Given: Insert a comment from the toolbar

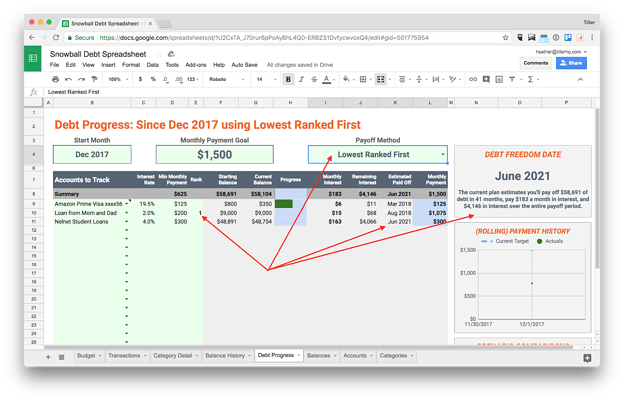Looking at the screenshot, I should coord(486,79).
